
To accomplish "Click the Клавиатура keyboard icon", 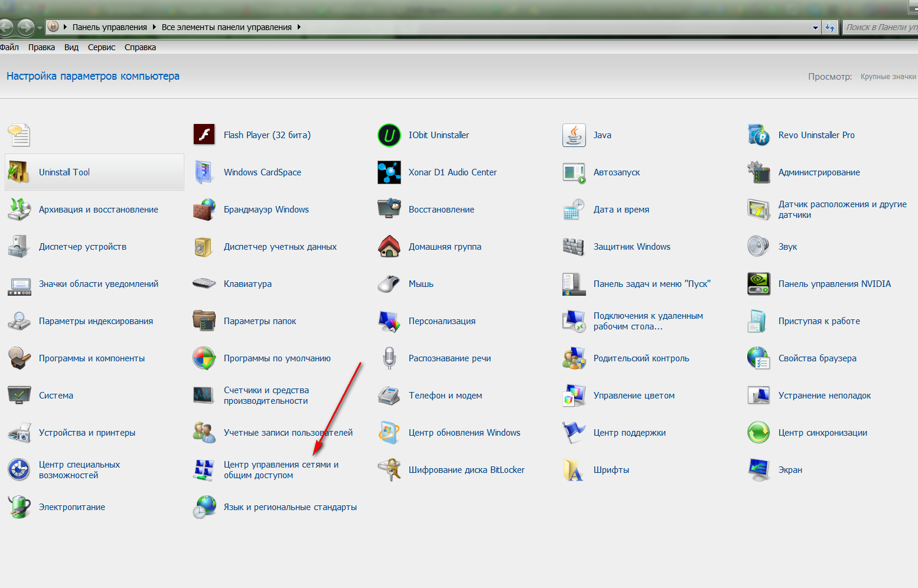I will click(x=204, y=284).
